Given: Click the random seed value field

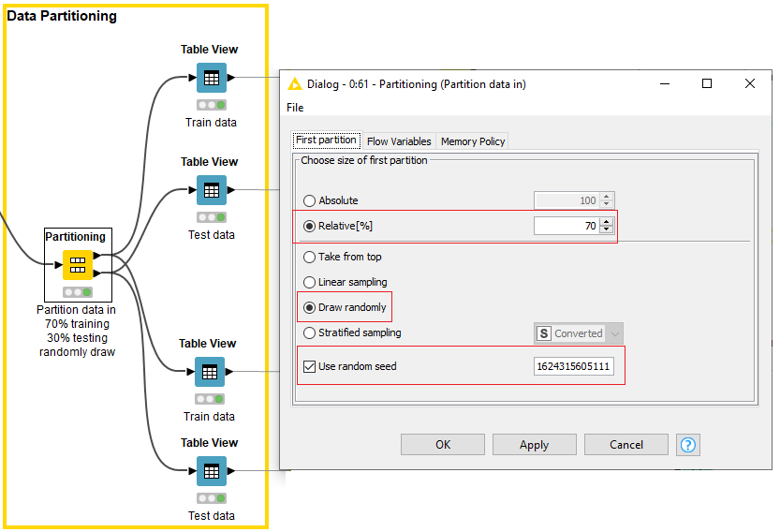Looking at the screenshot, I should pyautogui.click(x=574, y=367).
